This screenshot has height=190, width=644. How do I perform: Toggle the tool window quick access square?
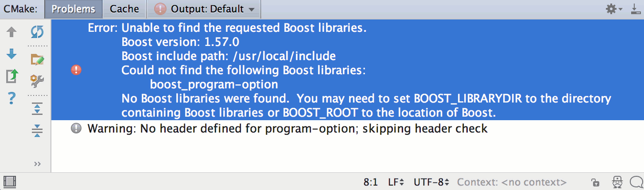pos(9,182)
